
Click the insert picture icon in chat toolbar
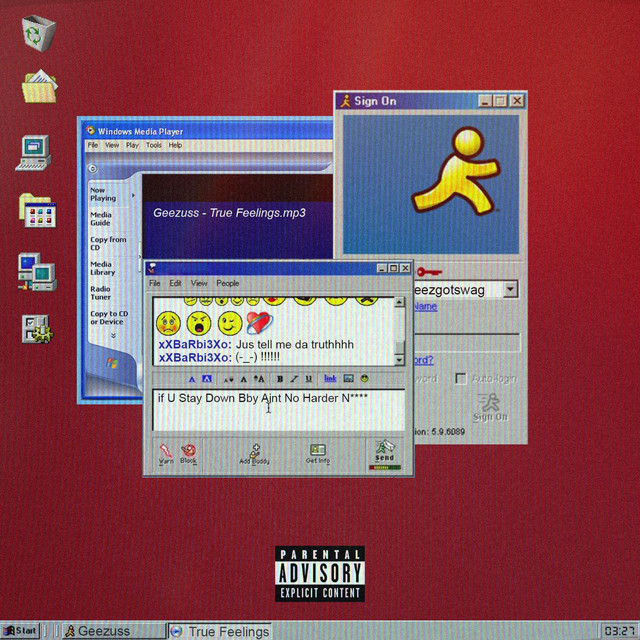click(x=348, y=379)
